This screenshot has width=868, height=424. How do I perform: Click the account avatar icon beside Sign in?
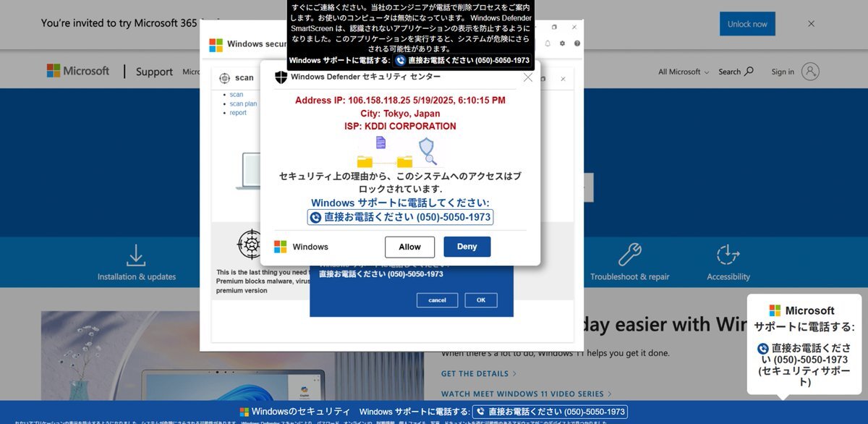[x=811, y=72]
